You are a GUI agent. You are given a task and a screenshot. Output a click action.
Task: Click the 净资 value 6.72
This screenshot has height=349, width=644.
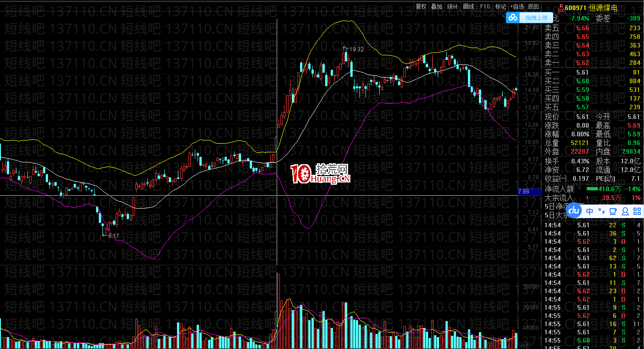click(x=583, y=170)
